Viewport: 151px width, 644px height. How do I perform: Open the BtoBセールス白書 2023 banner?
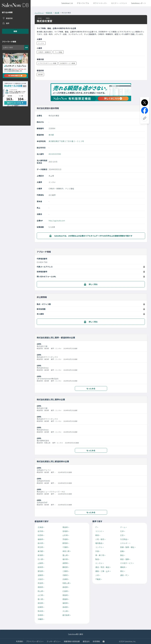15,93
